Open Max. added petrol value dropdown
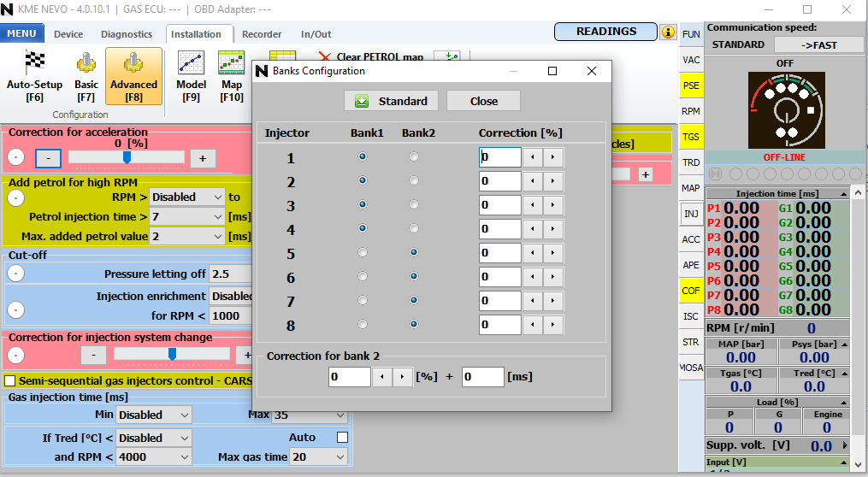This screenshot has height=477, width=868. (187, 236)
